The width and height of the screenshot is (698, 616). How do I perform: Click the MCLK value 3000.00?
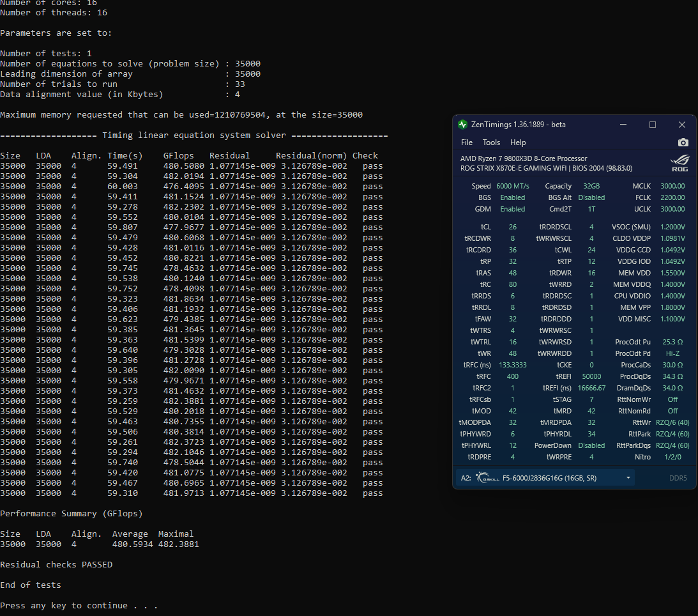point(672,186)
